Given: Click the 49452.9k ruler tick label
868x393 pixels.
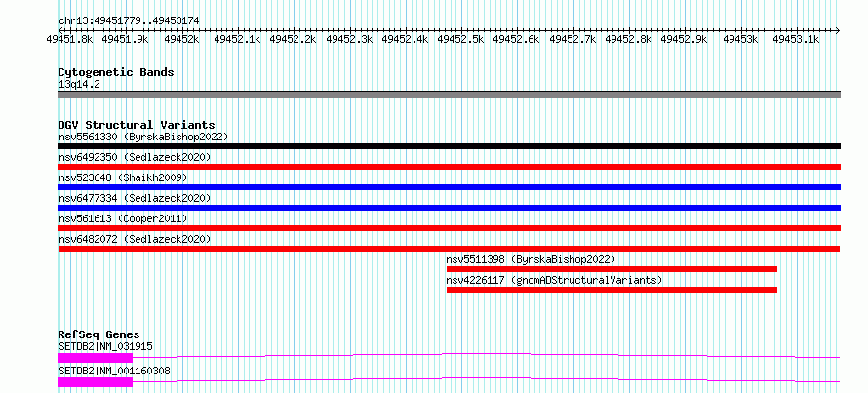Looking at the screenshot, I should point(685,39).
